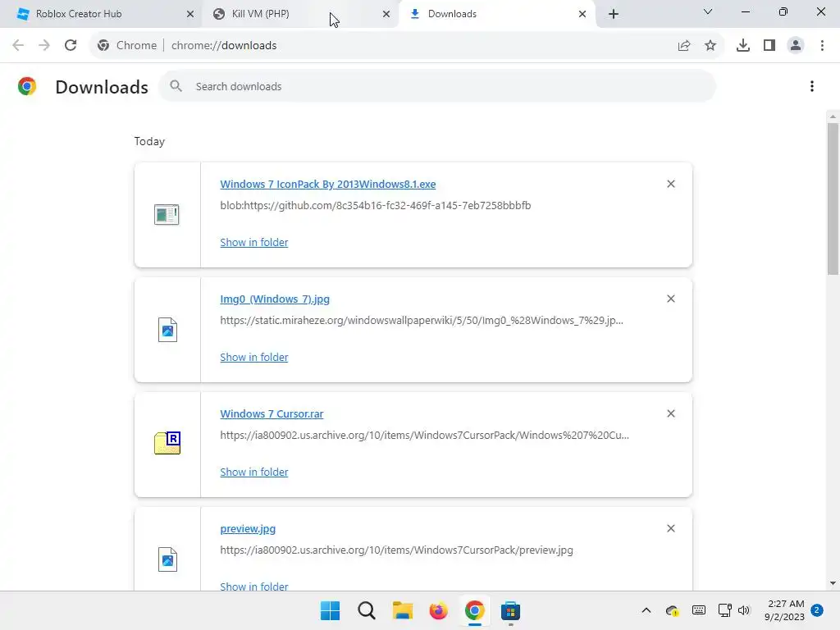Image resolution: width=840 pixels, height=630 pixels.
Task: Click the page vertical scrollbar thumb
Action: click(x=833, y=199)
